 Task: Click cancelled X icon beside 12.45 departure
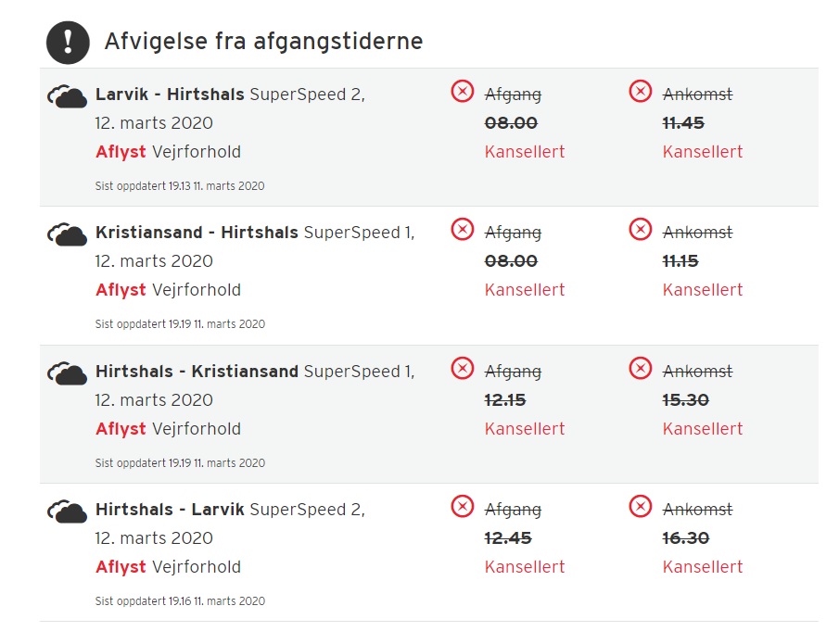click(462, 506)
